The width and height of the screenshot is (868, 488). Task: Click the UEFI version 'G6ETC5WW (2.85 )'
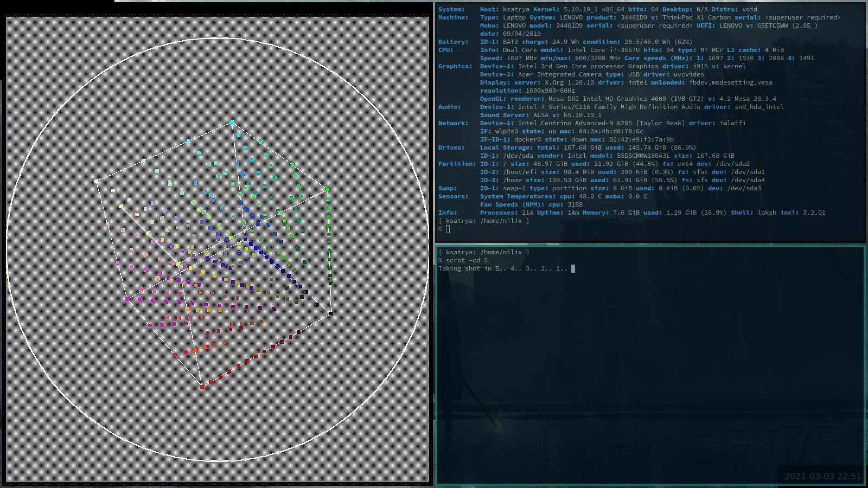click(787, 25)
